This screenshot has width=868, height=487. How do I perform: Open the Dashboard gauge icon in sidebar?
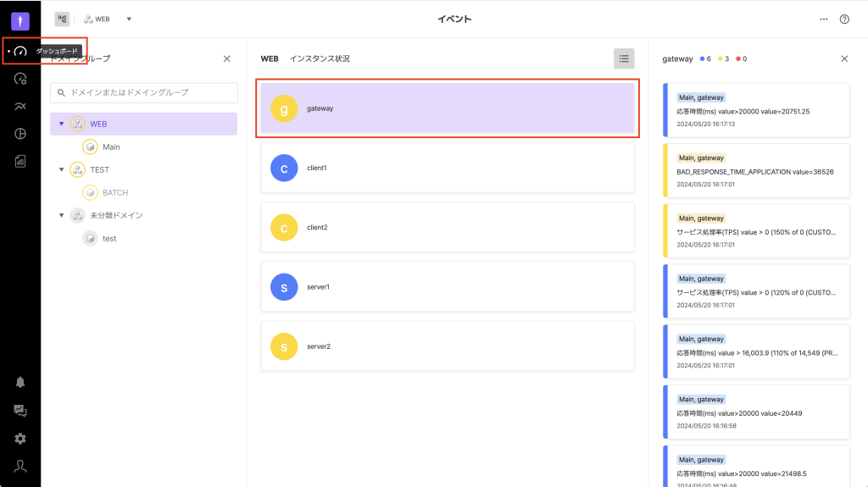[x=20, y=51]
